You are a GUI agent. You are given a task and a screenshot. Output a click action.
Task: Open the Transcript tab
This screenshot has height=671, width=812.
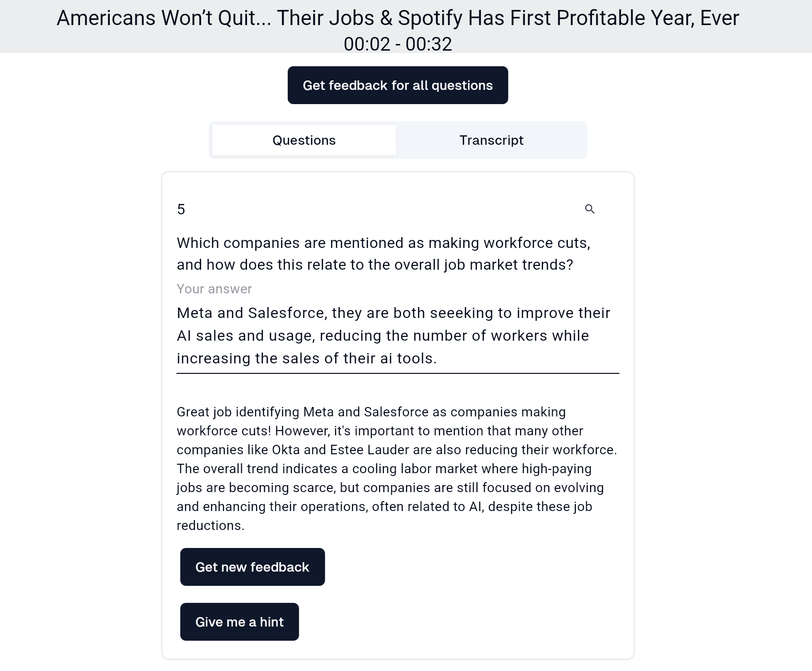coord(491,140)
